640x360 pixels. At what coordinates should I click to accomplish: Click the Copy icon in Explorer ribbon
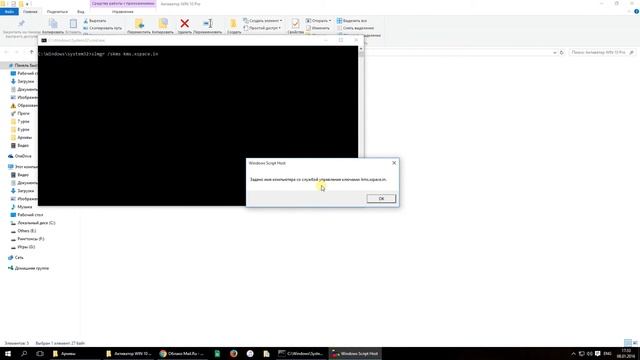tap(53, 24)
